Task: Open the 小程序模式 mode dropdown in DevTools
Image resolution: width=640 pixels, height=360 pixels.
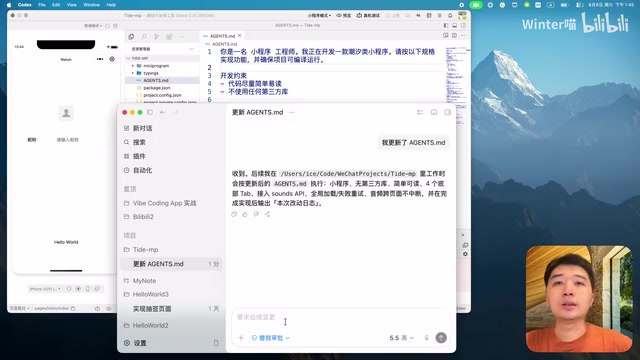Action: 319,16
